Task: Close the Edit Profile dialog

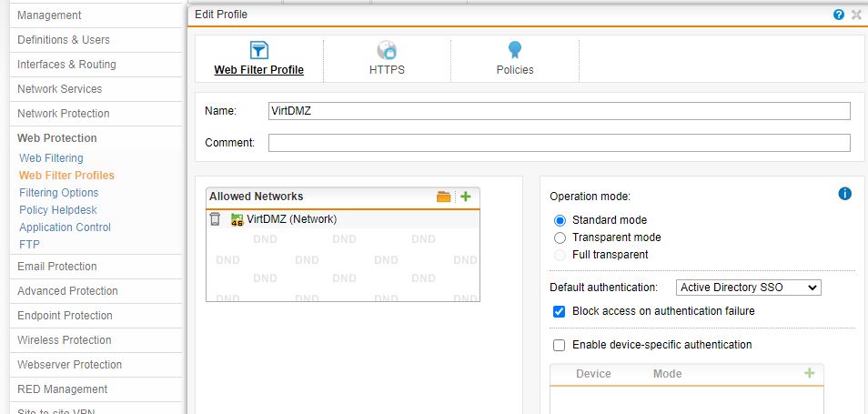Action: 856,15
